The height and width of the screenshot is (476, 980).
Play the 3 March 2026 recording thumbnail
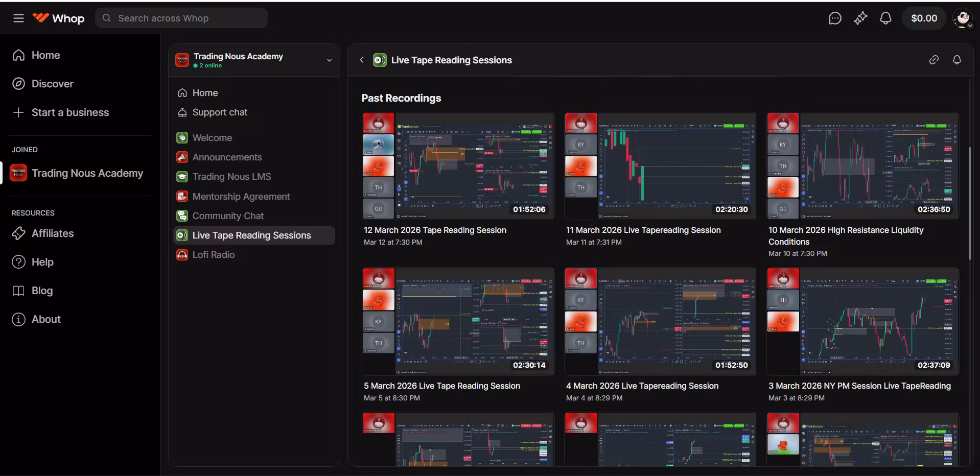coord(862,322)
